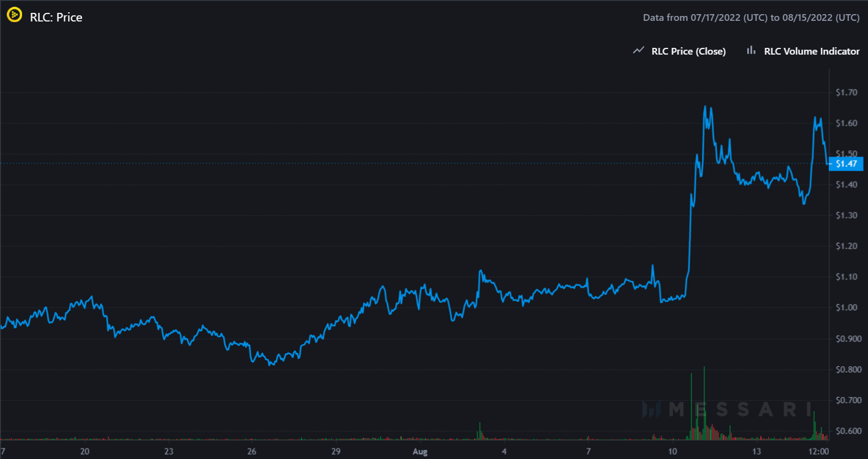Viewport: 868px width, 459px height.
Task: Click the highest peak of the price line
Action: (x=705, y=107)
